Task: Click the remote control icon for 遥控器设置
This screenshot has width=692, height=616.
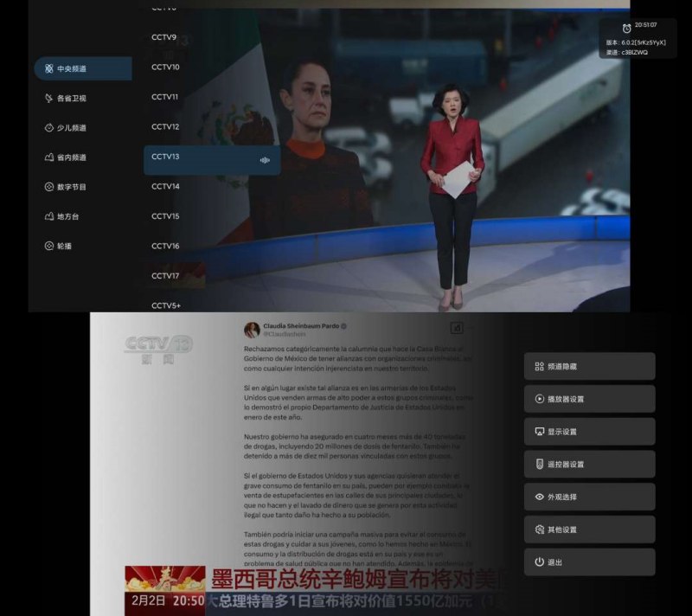Action: pyautogui.click(x=538, y=465)
